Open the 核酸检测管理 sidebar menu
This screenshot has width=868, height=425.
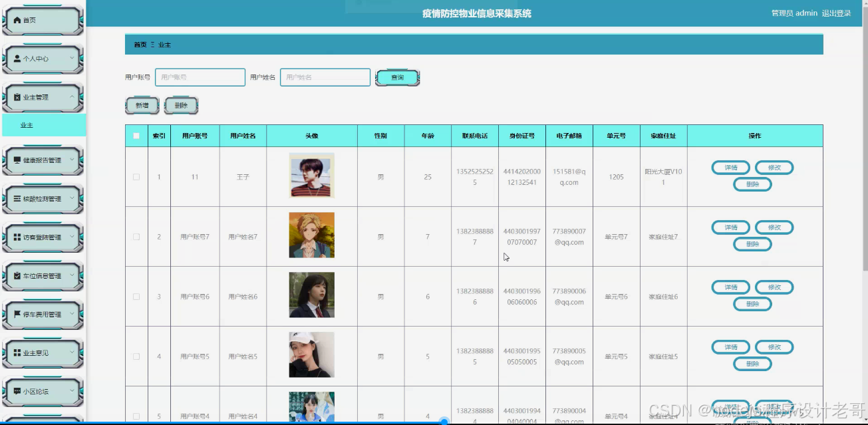point(43,199)
